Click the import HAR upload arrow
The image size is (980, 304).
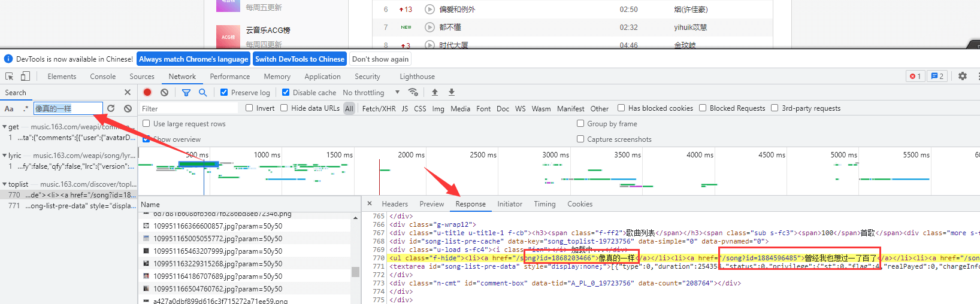pos(435,92)
